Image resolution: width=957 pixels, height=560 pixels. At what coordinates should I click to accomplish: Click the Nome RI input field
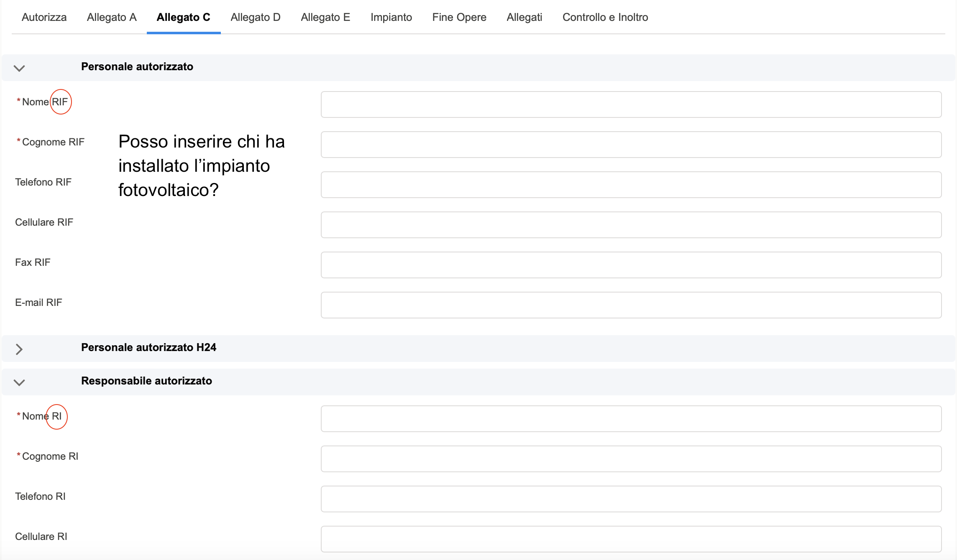(x=631, y=419)
